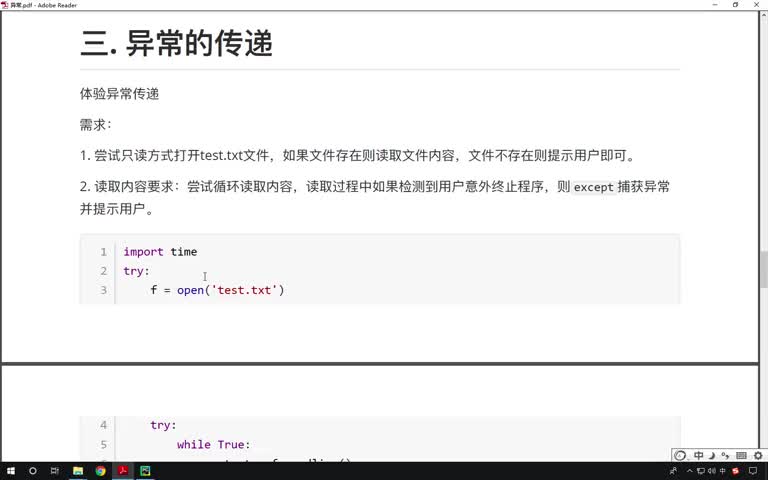
Task: Open the IME soft keyboard icon
Action: (742, 456)
